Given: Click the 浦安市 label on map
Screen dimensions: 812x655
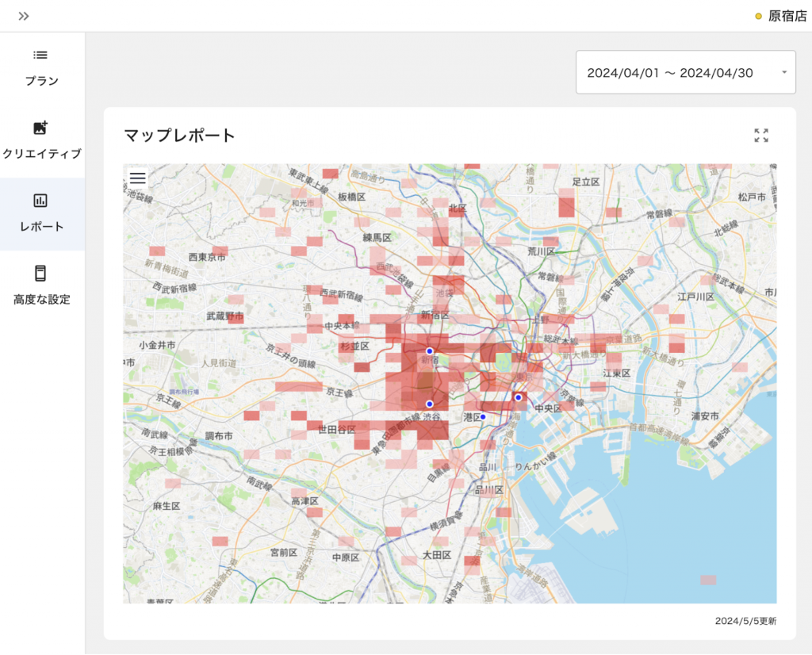Looking at the screenshot, I should (705, 416).
